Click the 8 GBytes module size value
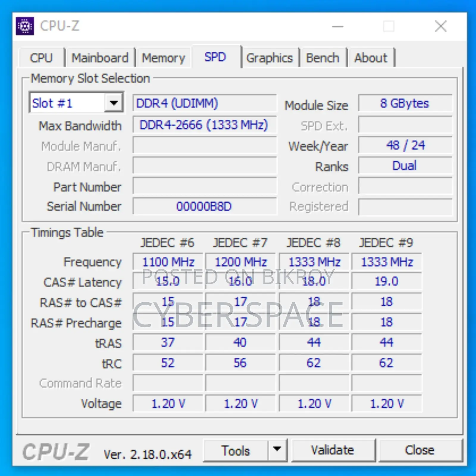The image size is (476, 476). [x=405, y=103]
